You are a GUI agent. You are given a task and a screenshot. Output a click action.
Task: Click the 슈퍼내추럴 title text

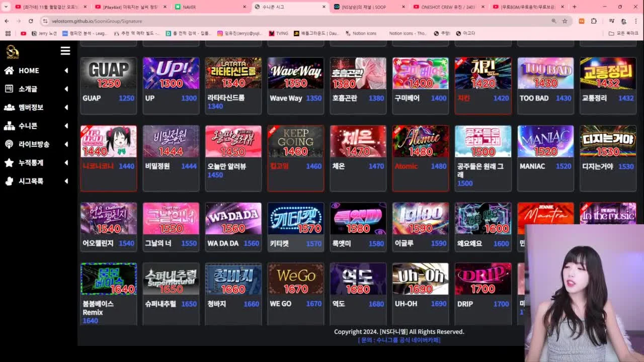[160, 304]
